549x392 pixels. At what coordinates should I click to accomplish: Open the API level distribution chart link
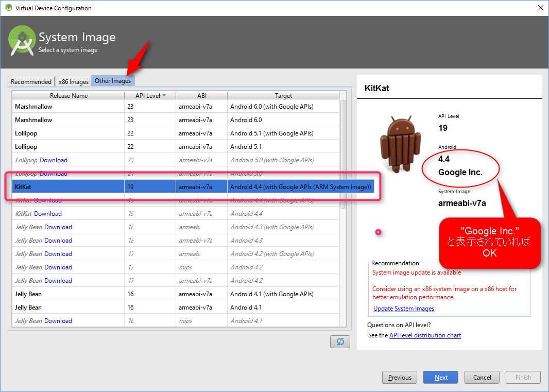pyautogui.click(x=425, y=335)
